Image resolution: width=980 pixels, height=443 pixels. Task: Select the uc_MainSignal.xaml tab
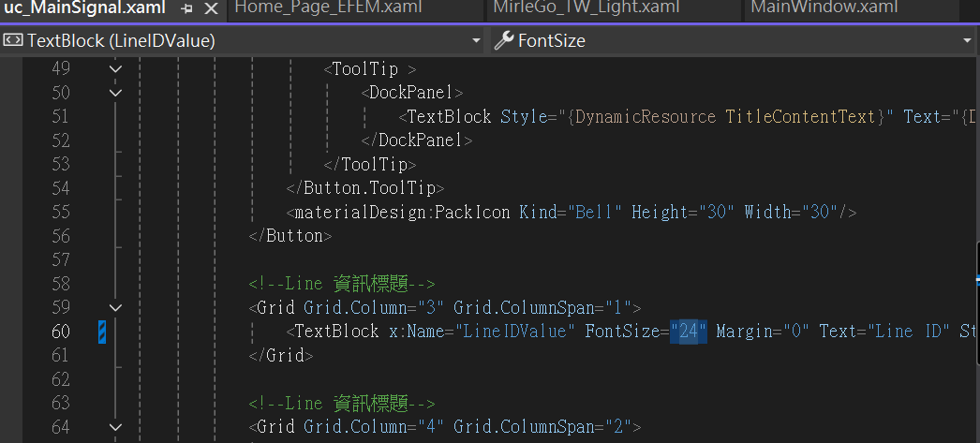[85, 8]
